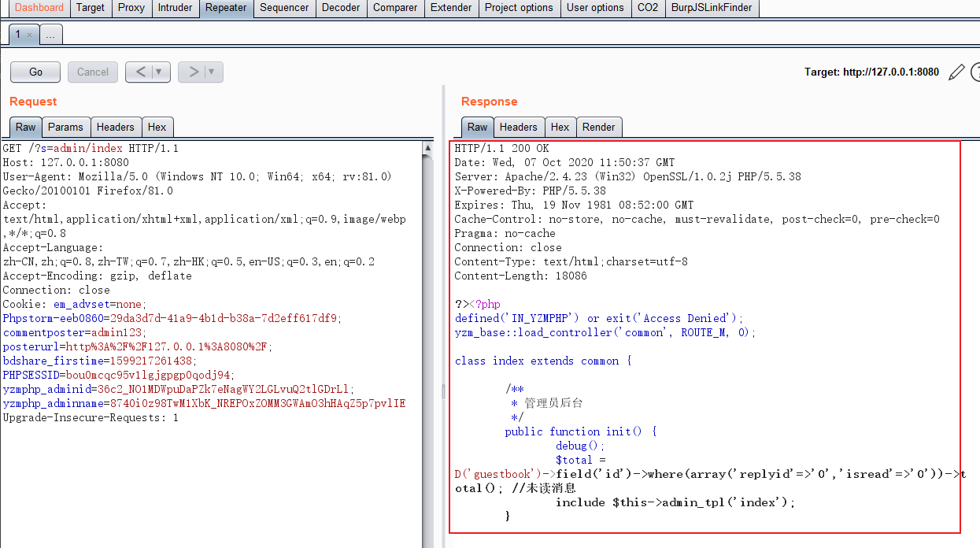980x548 pixels.
Task: Go to the Decoder tab
Action: tap(342, 8)
